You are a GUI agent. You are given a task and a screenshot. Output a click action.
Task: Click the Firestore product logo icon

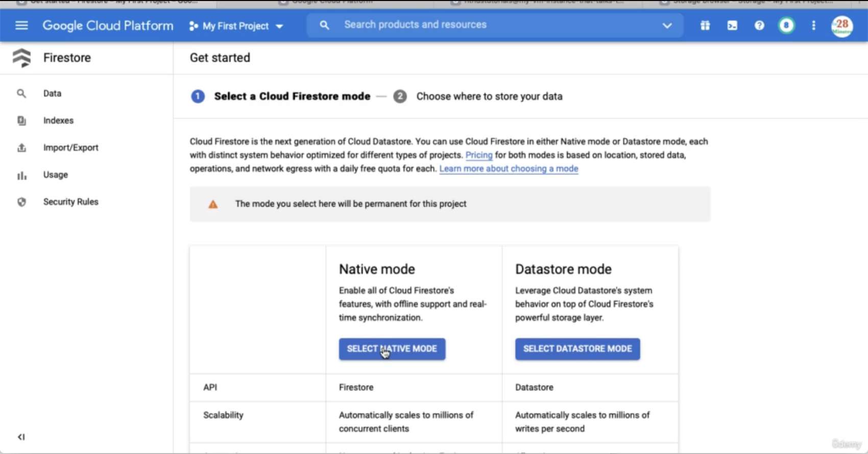point(22,58)
